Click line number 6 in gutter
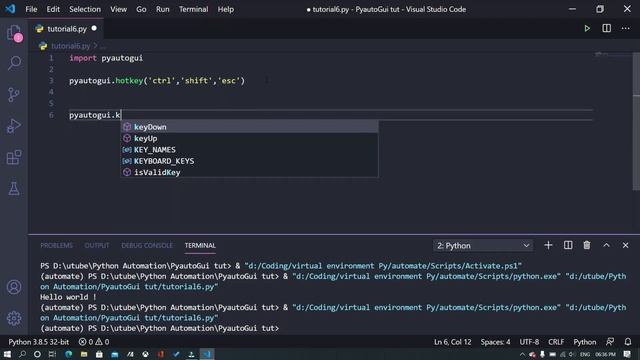 pyautogui.click(x=51, y=115)
